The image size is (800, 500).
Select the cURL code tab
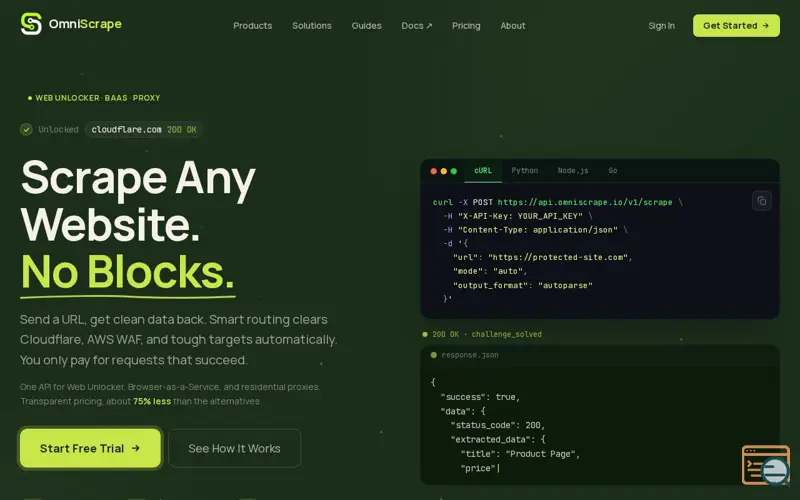click(x=483, y=171)
